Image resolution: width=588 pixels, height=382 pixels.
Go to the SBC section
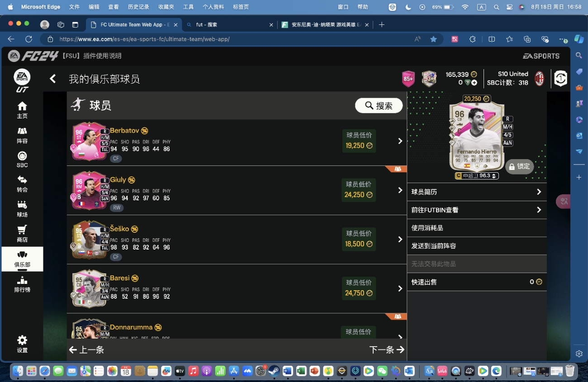click(22, 160)
